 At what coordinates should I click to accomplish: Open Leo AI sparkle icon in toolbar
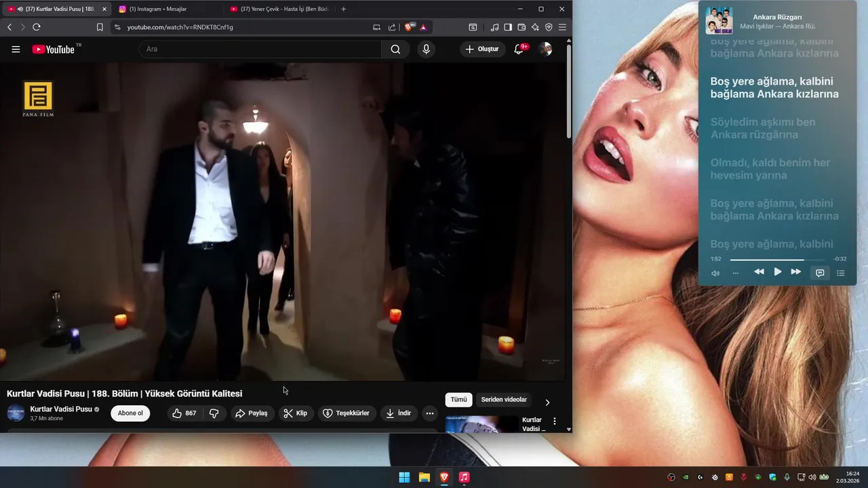535,27
